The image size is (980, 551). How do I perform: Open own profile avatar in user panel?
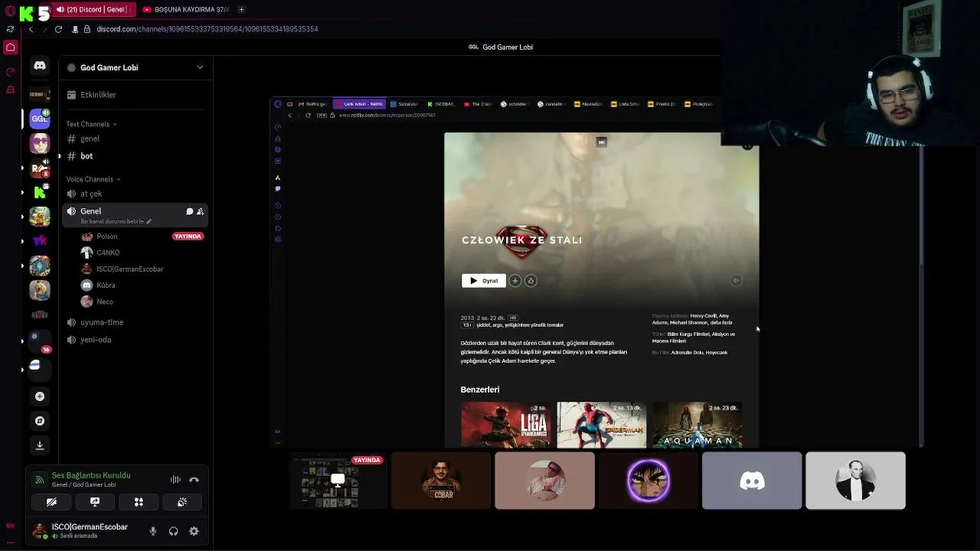38,530
